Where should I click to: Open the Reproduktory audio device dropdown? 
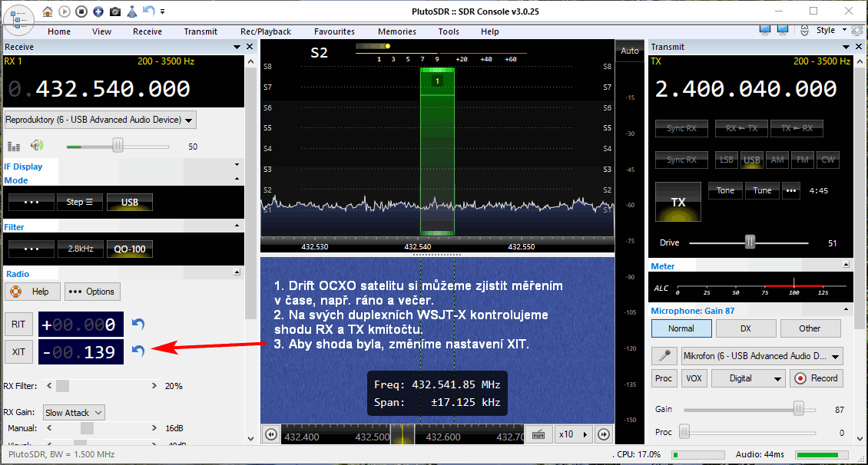coord(100,120)
